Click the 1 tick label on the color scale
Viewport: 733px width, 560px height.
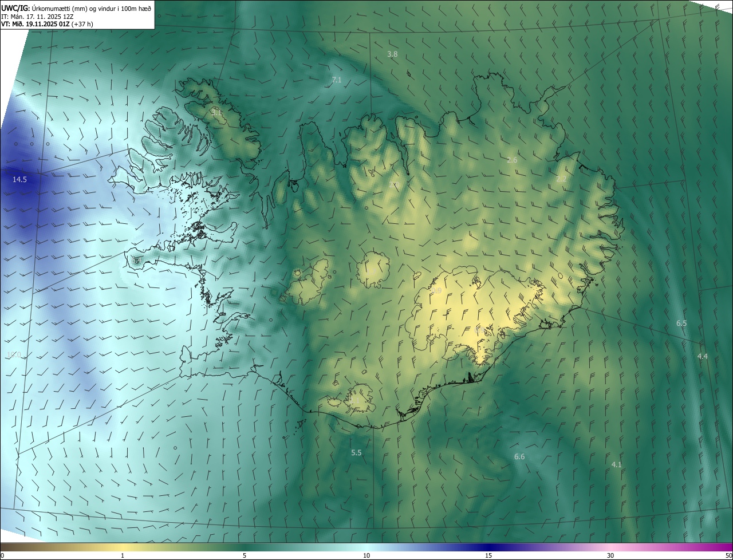pos(123,555)
